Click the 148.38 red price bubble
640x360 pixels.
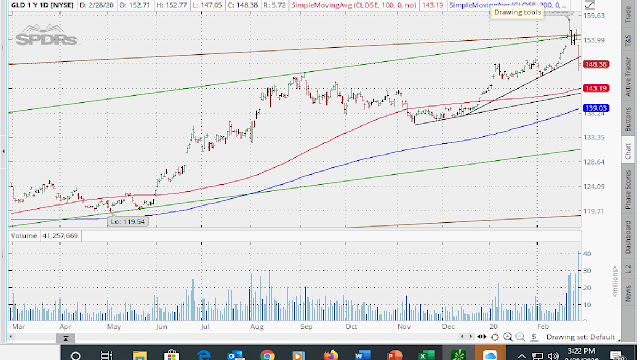[596, 64]
